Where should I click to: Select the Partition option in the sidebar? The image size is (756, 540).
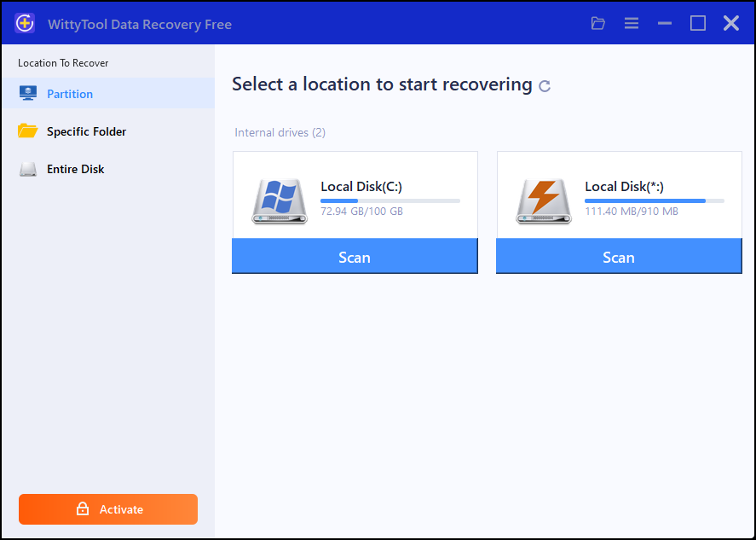point(69,93)
